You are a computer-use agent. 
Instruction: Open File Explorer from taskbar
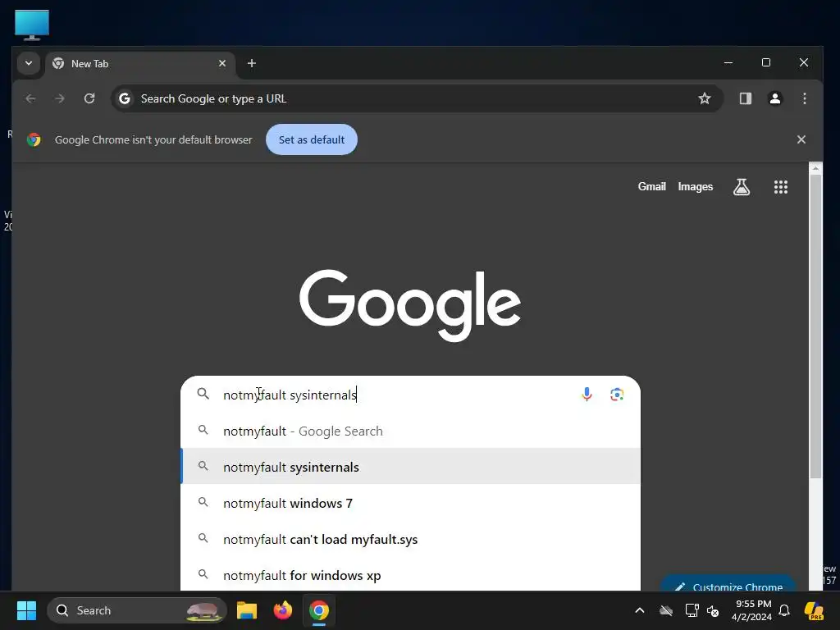click(247, 610)
